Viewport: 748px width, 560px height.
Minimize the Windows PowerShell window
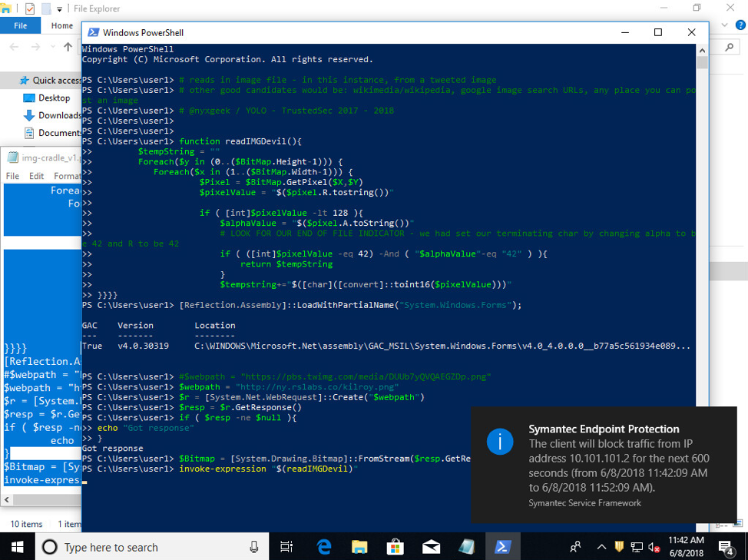pos(625,32)
